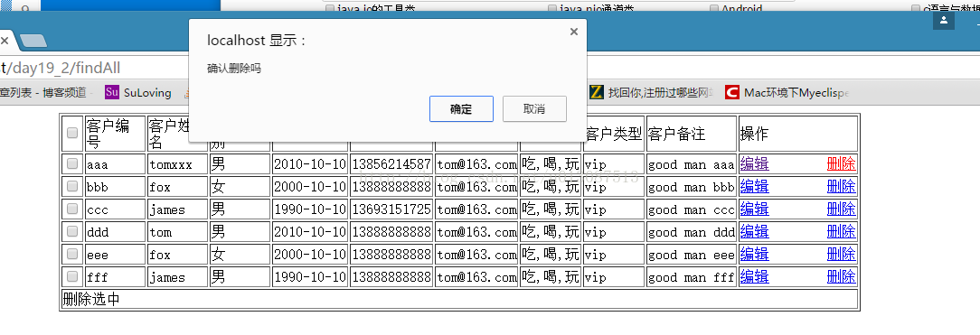This screenshot has width=980, height=335.
Task: Click phone number 13856214587
Action: (391, 164)
